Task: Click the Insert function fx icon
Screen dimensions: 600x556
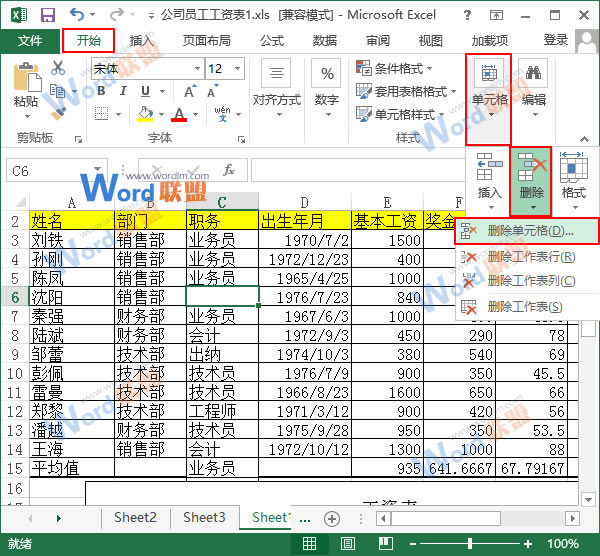Action: click(229, 170)
